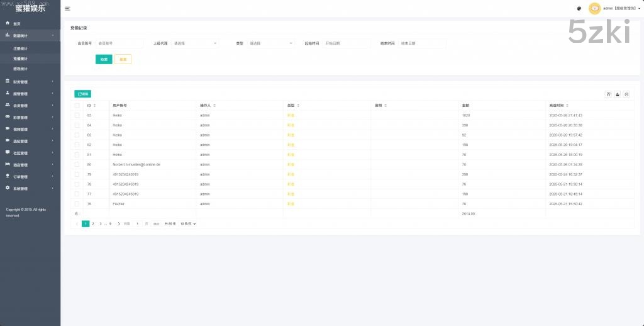The image size is (644, 326).
Task: Open the 10 条/页 page size dropdown
Action: (188, 223)
